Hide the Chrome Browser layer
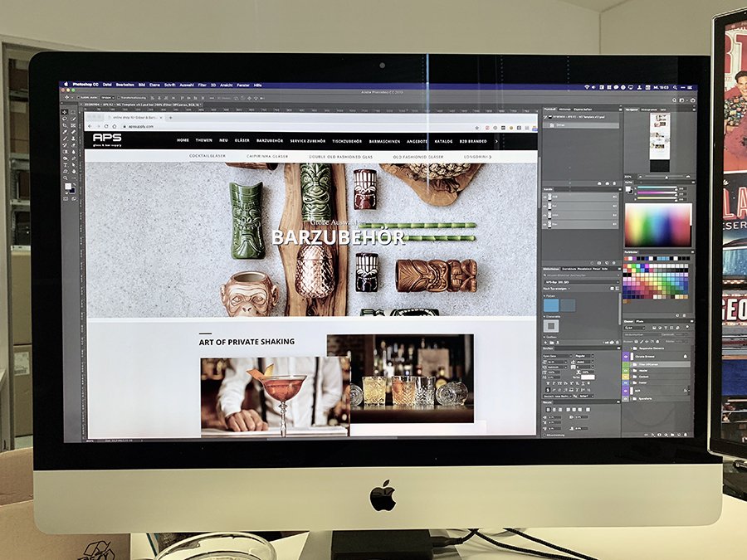 point(627,356)
